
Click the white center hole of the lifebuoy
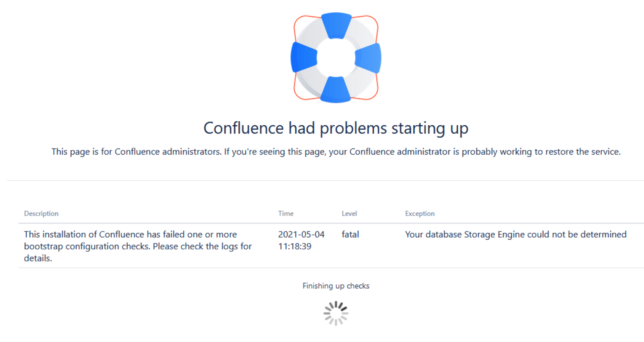[336, 58]
